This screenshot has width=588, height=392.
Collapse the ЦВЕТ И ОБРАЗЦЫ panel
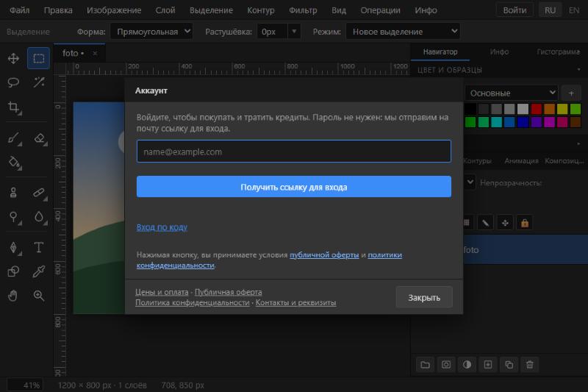click(578, 70)
